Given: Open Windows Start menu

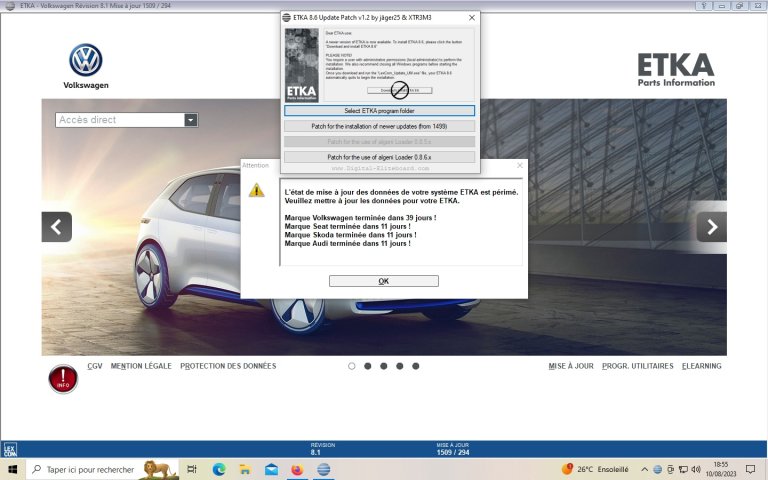Looking at the screenshot, I should coord(13,469).
